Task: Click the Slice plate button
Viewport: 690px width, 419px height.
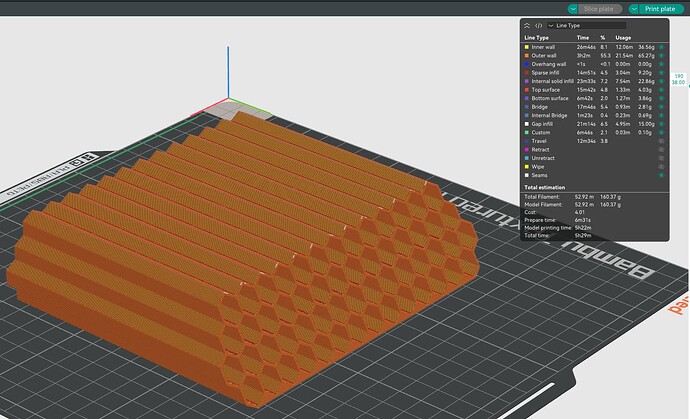Action: [x=599, y=9]
